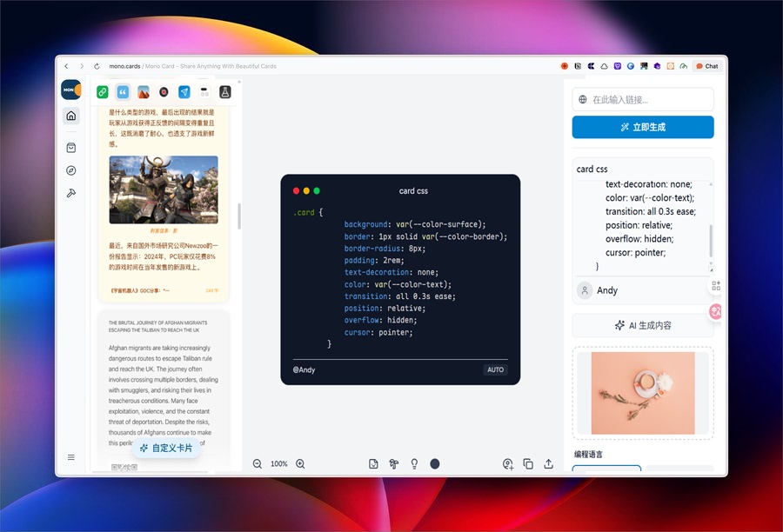Click the line "cursor: pointer;" in preview
Image resolution: width=783 pixels, height=532 pixels.
click(x=378, y=332)
